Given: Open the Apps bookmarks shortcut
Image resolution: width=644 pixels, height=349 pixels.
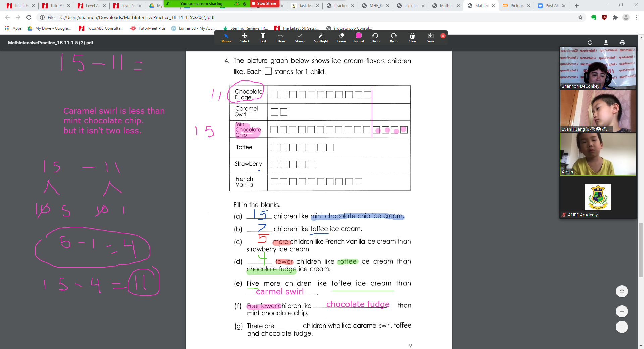Looking at the screenshot, I should click(13, 28).
